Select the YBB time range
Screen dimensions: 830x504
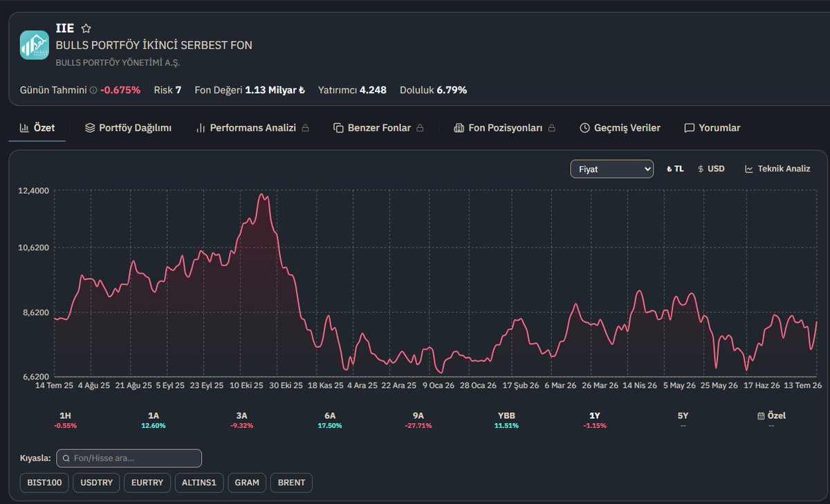[x=507, y=420]
